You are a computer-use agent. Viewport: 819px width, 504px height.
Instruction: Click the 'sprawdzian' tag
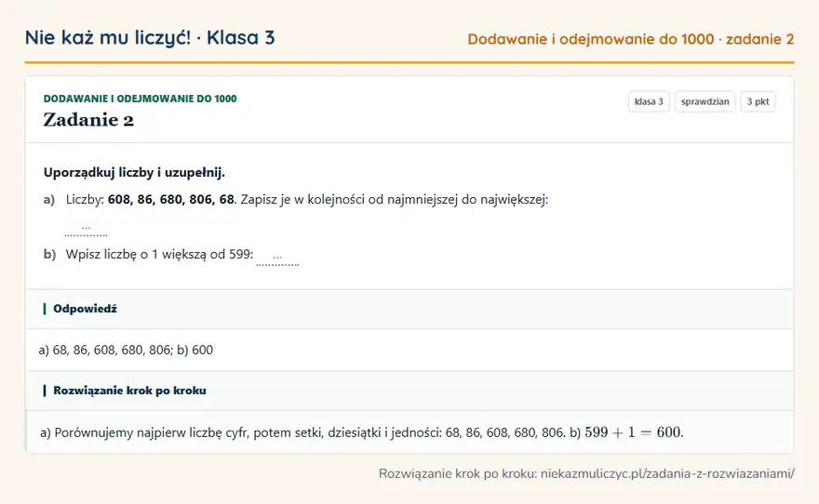(705, 101)
